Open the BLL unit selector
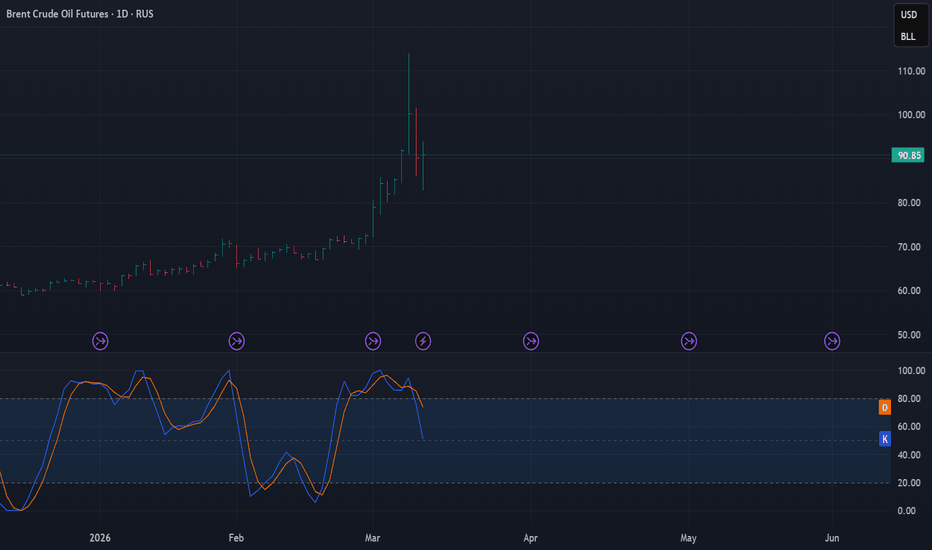This screenshot has height=550, width=932. tap(908, 36)
